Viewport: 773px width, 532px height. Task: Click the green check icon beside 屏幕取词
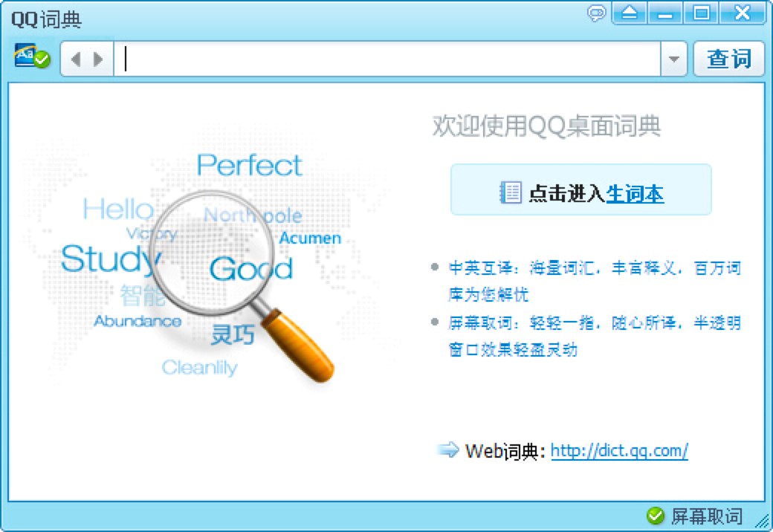coord(655,515)
